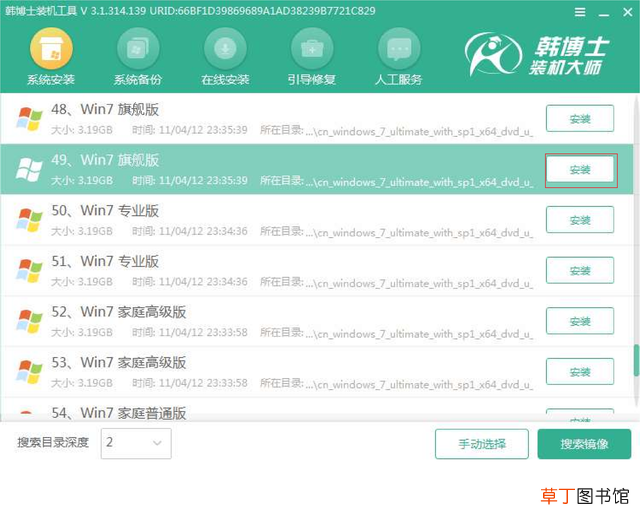
Task: Click 大小: 3.19GB in item 51
Action: point(82,282)
